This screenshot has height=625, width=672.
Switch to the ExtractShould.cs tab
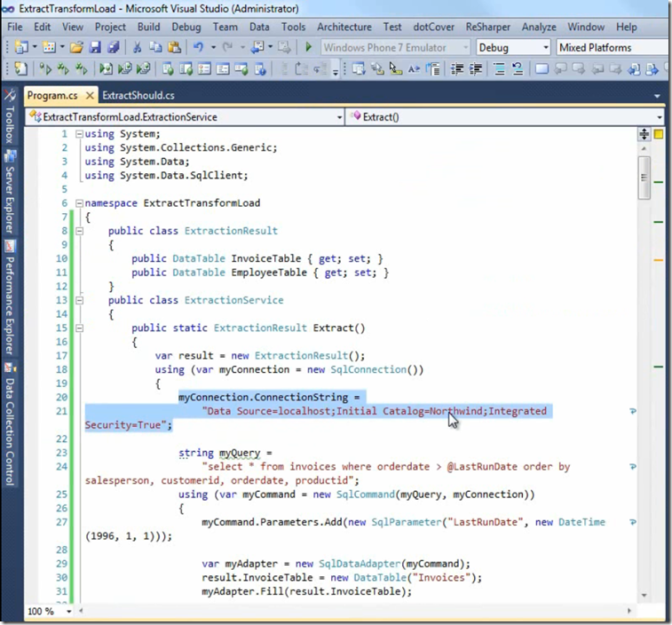tap(138, 96)
